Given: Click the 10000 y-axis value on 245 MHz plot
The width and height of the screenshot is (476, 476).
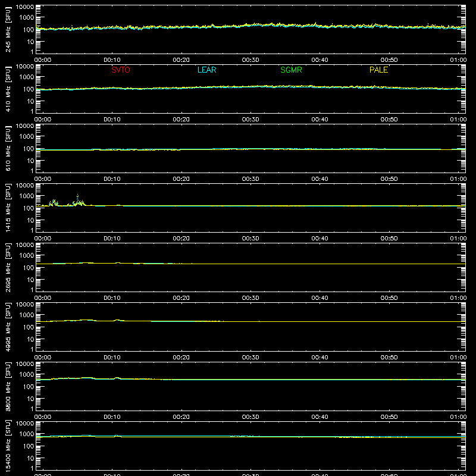Looking at the screenshot, I should tap(25, 7).
